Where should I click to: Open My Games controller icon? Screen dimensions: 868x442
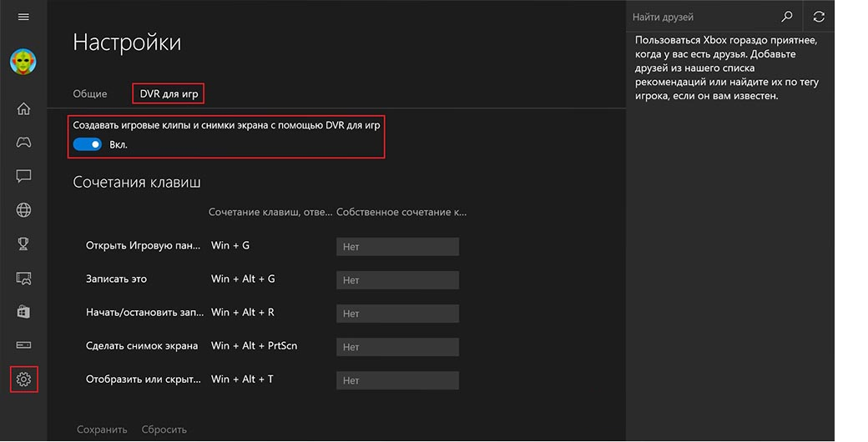[x=23, y=142]
